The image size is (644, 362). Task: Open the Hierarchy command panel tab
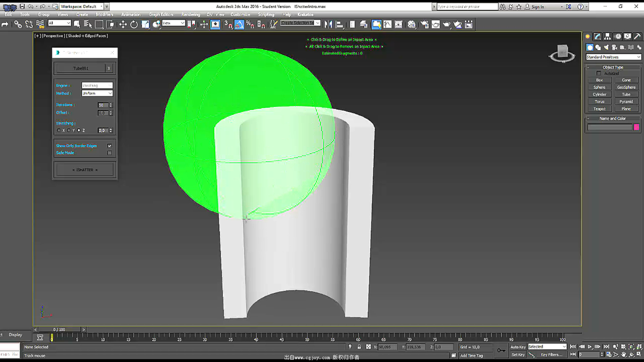point(607,36)
